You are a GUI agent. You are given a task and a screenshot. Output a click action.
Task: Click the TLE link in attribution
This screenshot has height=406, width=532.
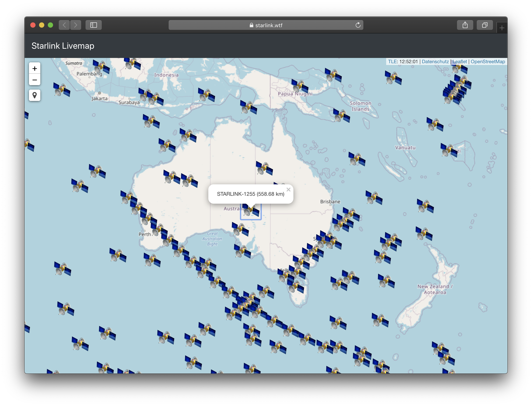click(392, 62)
